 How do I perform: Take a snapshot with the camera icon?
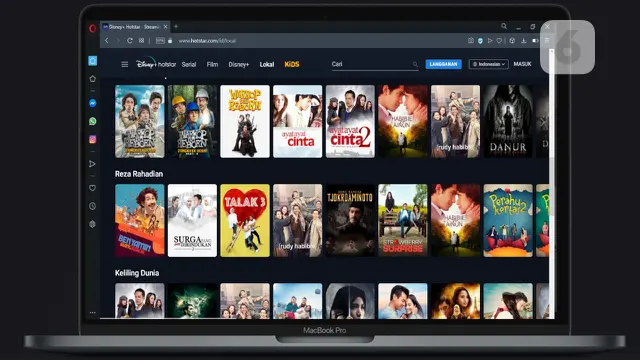(x=471, y=40)
